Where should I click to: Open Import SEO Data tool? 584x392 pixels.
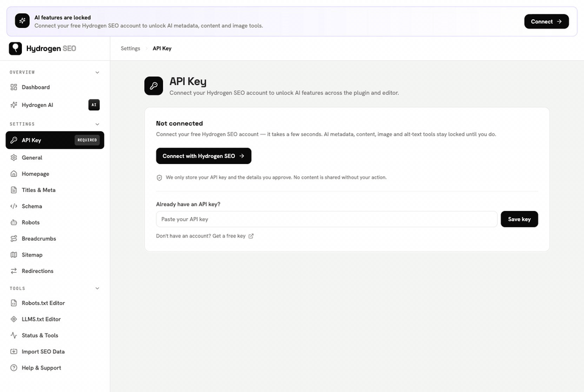tap(55, 351)
